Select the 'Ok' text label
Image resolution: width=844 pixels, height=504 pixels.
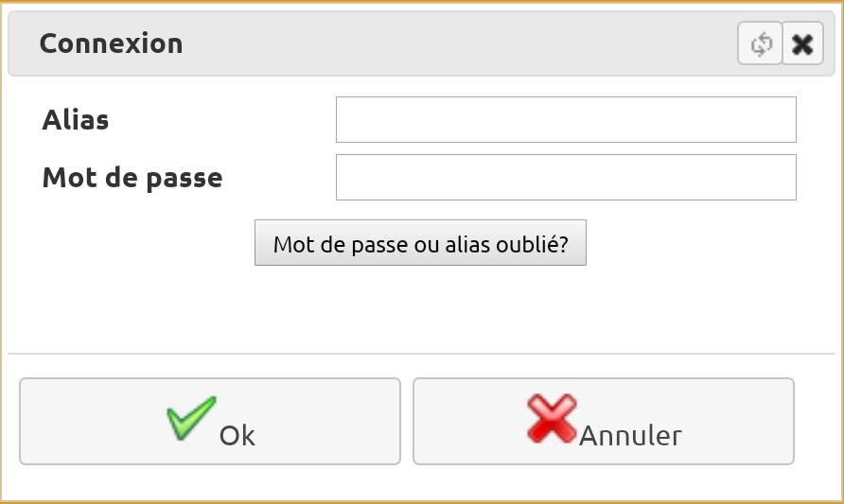tap(237, 435)
